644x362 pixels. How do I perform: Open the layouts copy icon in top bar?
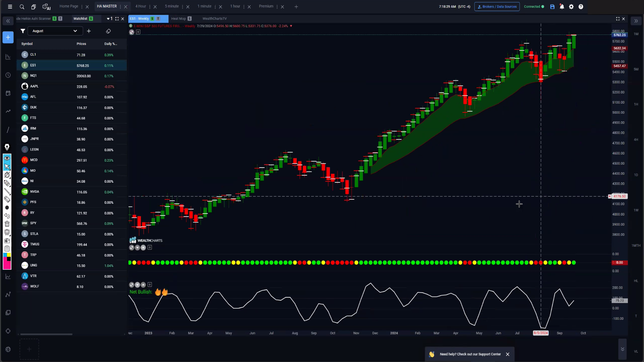click(x=34, y=7)
